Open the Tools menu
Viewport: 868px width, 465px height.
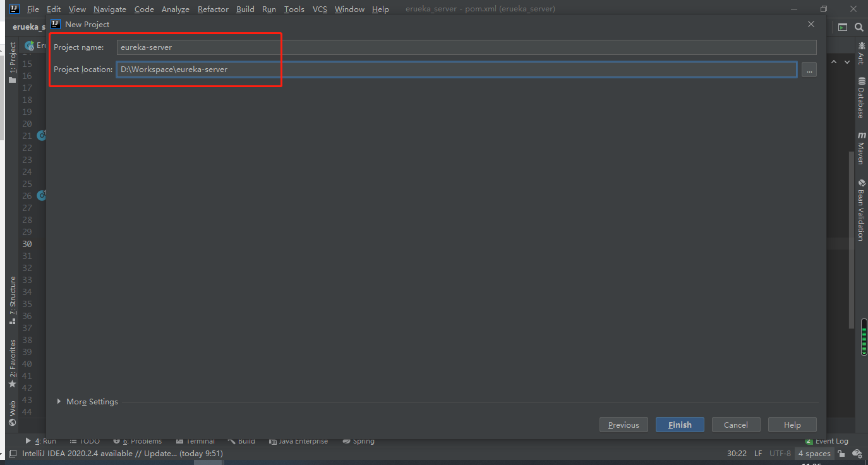click(294, 9)
